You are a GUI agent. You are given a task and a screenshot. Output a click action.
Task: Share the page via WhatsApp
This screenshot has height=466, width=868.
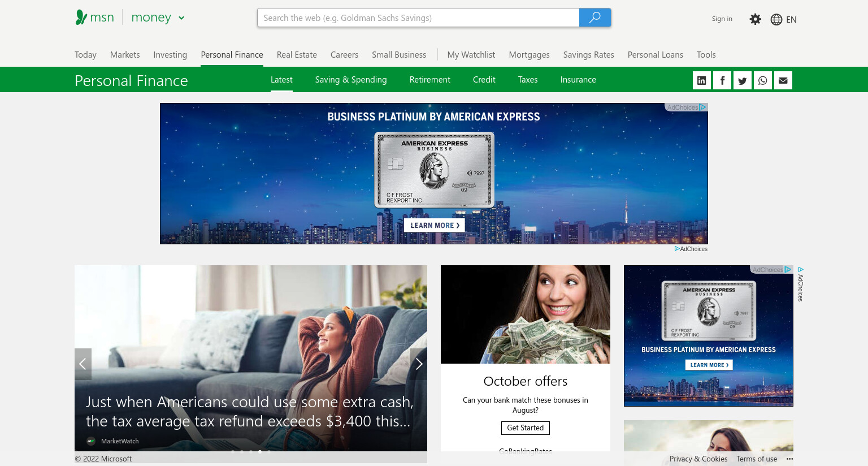[x=763, y=80]
